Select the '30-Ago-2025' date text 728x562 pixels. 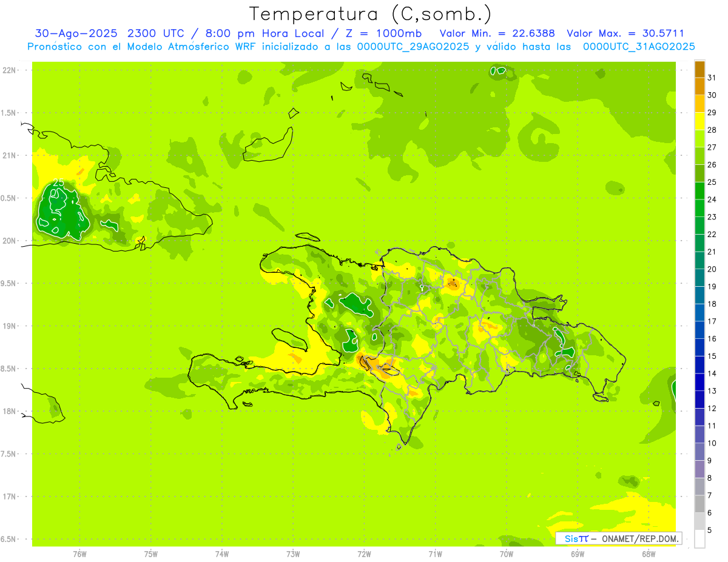pos(76,33)
